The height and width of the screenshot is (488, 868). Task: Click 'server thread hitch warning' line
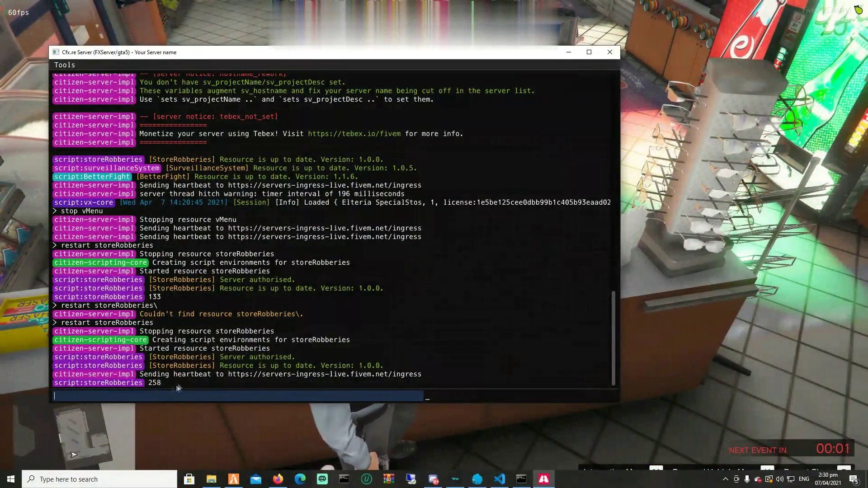pos(272,194)
